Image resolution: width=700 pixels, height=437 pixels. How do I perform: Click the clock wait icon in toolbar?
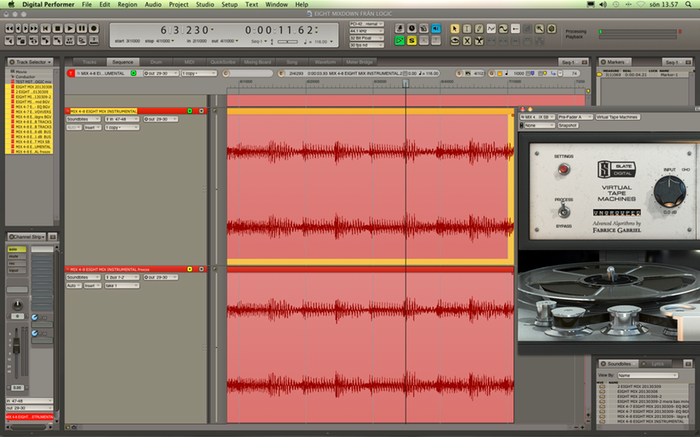(x=412, y=29)
